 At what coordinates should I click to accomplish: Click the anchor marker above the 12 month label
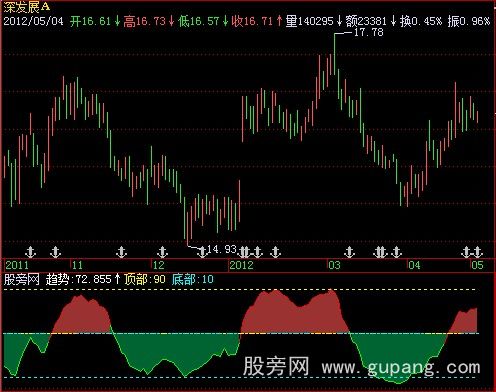(x=162, y=252)
